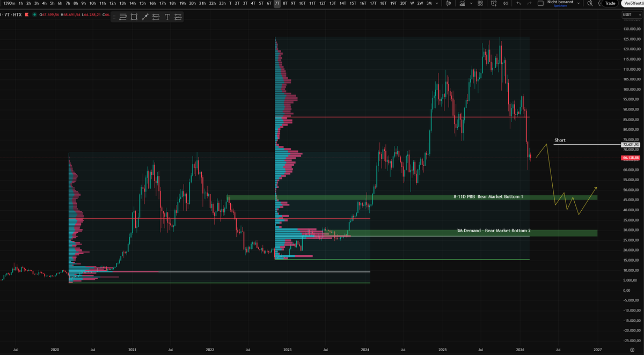
Task: Click the 2024 label on time axis
Action: click(365, 350)
